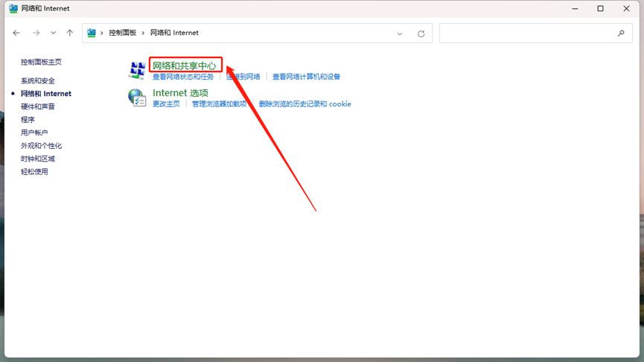Close the 网络和 Internet window
The height and width of the screenshot is (362, 644).
626,9
